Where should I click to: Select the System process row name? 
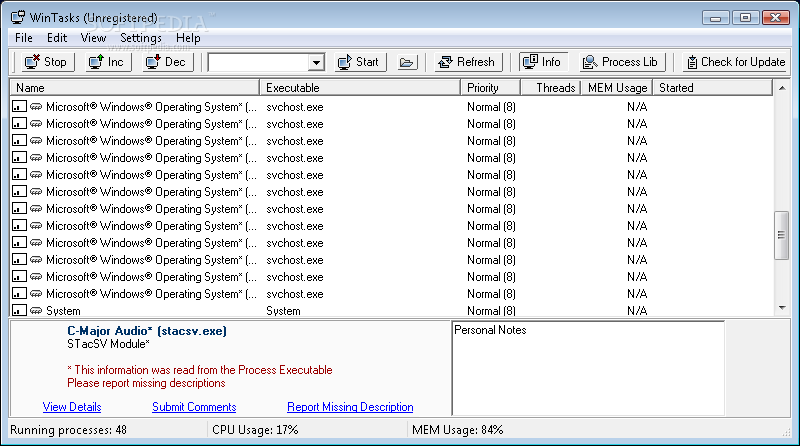click(x=63, y=311)
